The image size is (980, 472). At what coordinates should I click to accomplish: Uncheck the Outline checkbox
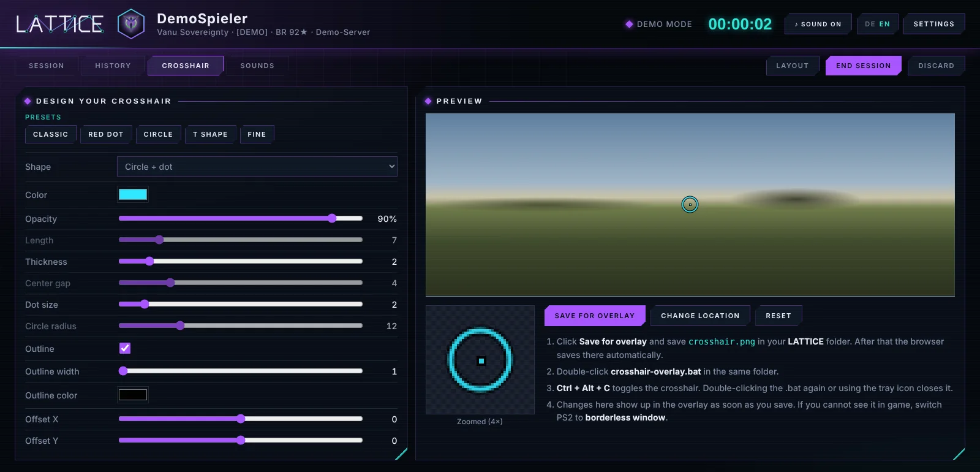point(125,348)
